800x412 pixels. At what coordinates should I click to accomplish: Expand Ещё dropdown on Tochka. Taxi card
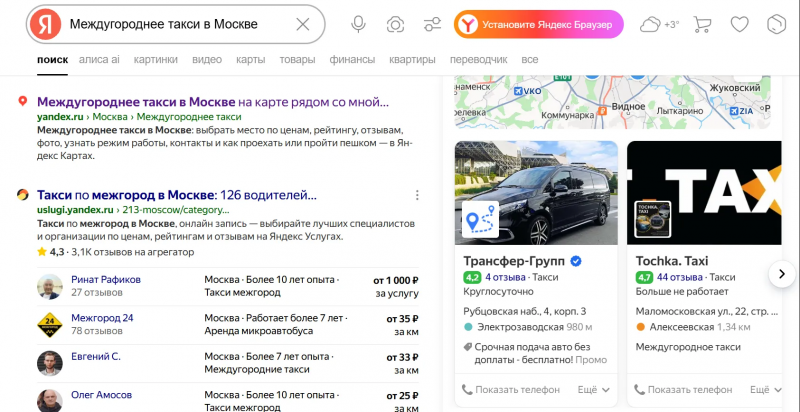coord(766,390)
